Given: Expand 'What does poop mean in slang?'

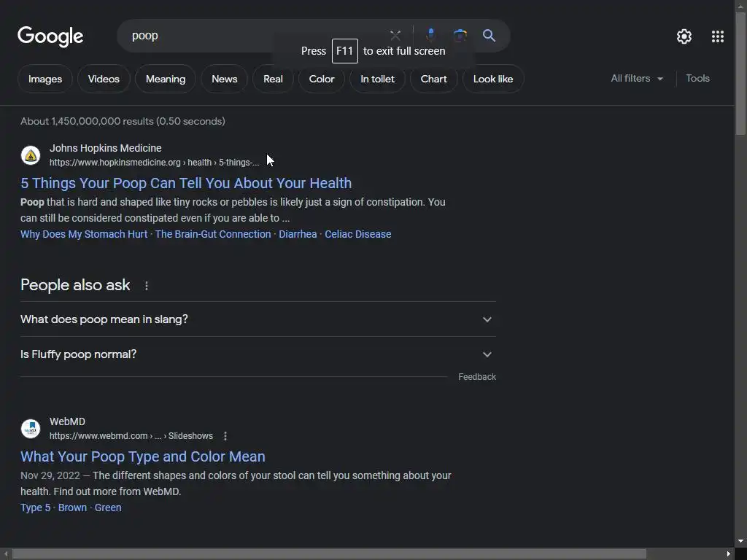Looking at the screenshot, I should [258, 319].
